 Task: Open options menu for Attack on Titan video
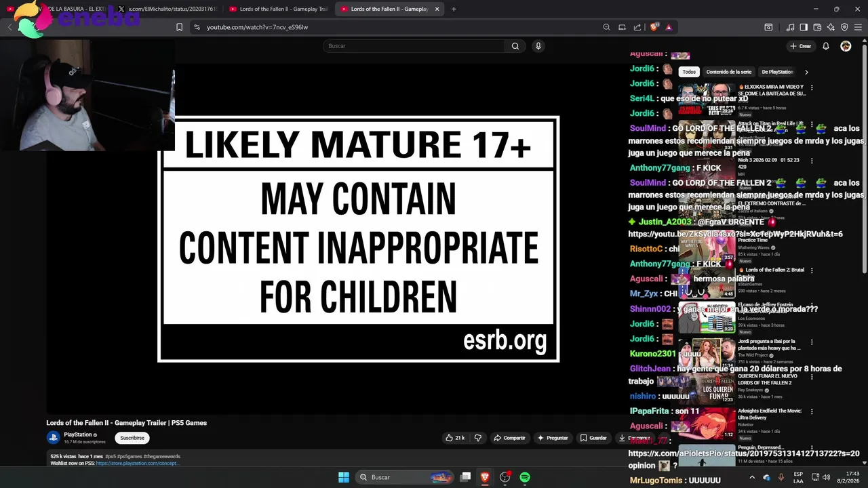tap(812, 124)
